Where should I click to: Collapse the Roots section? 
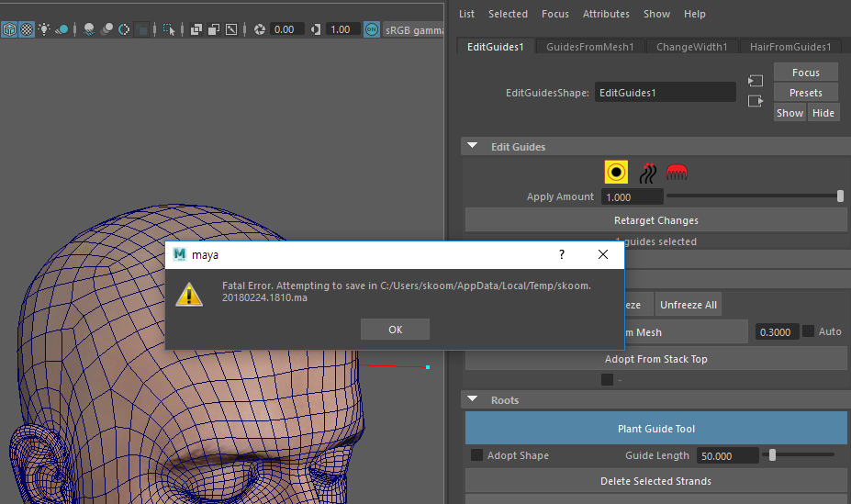(473, 400)
